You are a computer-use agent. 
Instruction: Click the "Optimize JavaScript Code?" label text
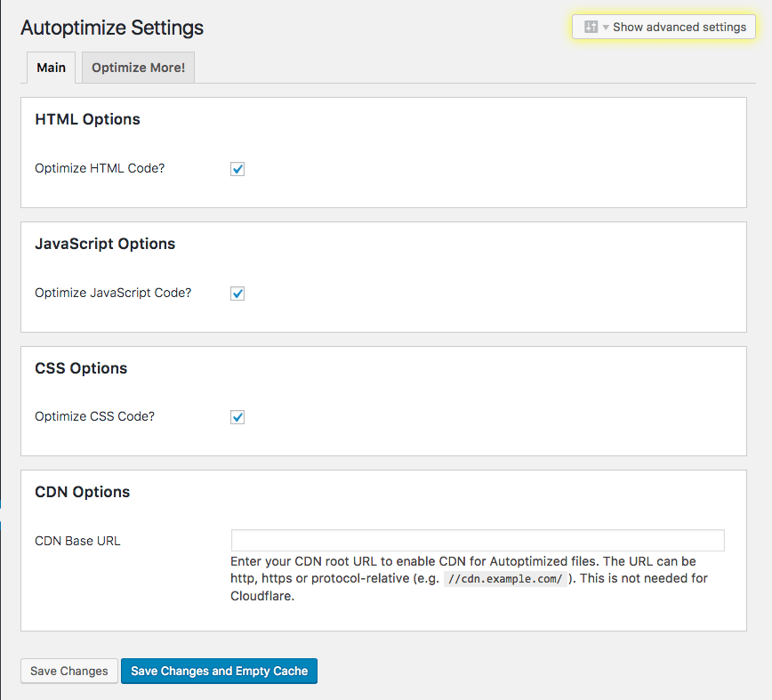click(x=113, y=293)
